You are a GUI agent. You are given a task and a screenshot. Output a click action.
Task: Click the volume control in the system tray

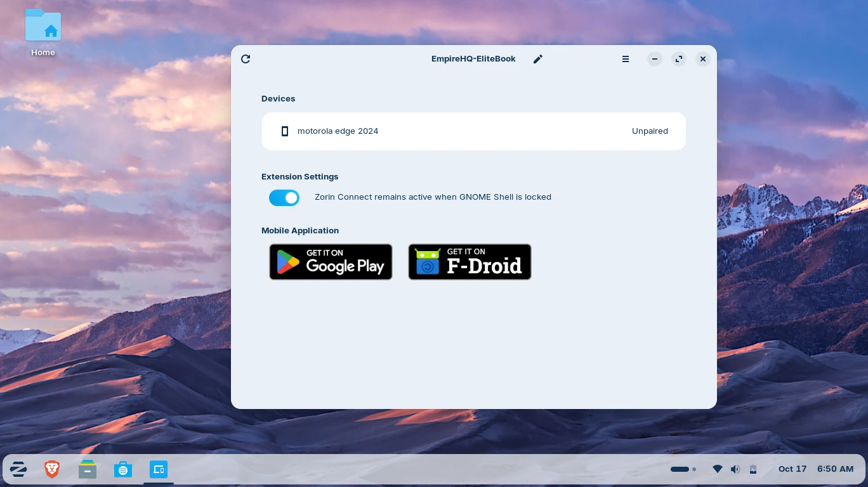point(735,469)
